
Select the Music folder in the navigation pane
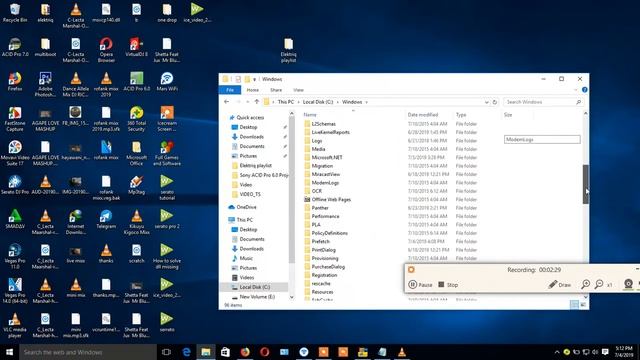point(246,258)
